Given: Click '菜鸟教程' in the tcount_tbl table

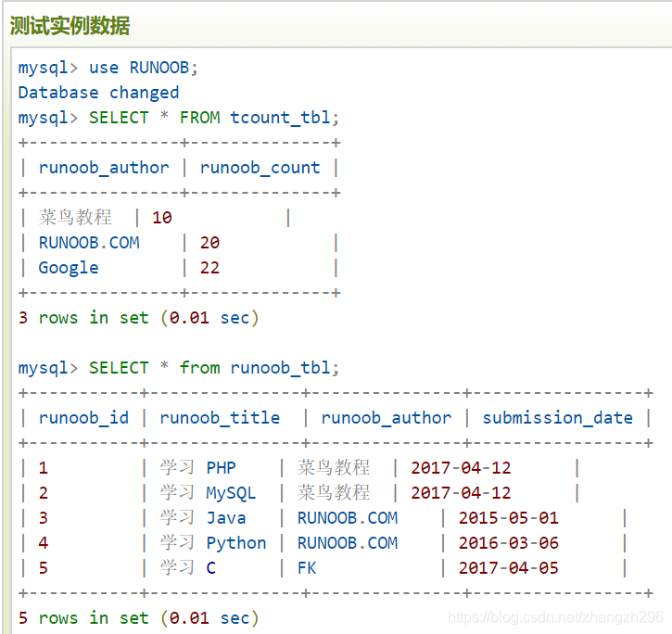Looking at the screenshot, I should coord(75,217).
